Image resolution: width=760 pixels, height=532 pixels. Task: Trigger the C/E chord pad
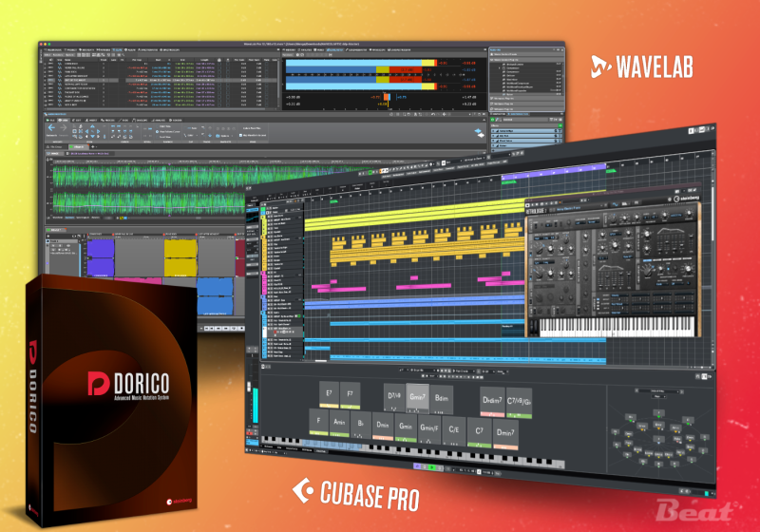tap(454, 429)
